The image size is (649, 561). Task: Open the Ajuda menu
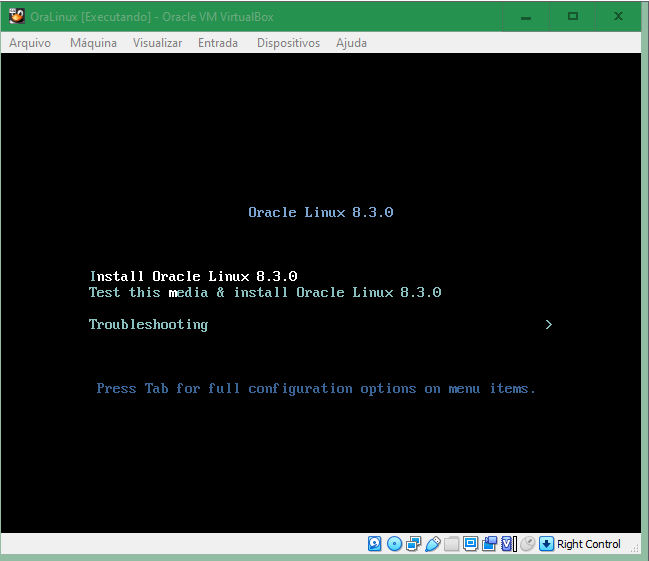point(351,43)
